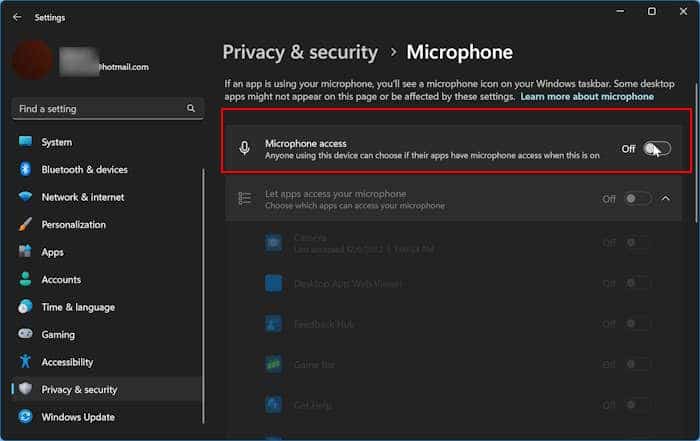The height and width of the screenshot is (441, 700).
Task: Collapse the app list chevron
Action: (665, 199)
